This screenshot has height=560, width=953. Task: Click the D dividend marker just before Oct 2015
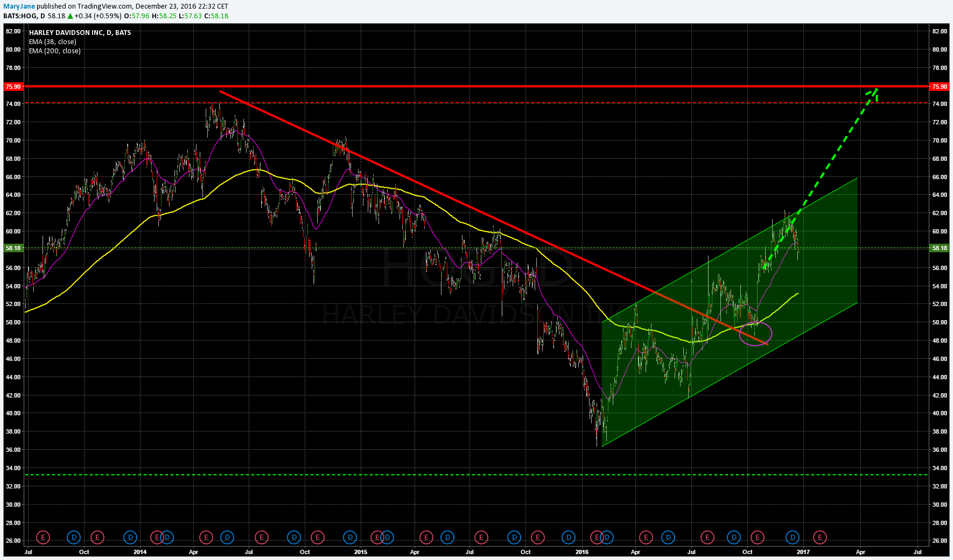point(514,537)
